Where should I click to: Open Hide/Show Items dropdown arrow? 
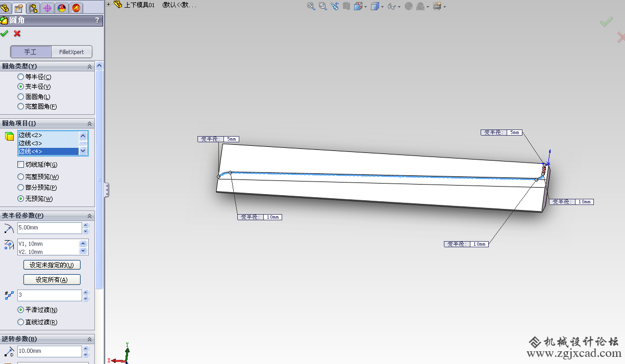399,7
